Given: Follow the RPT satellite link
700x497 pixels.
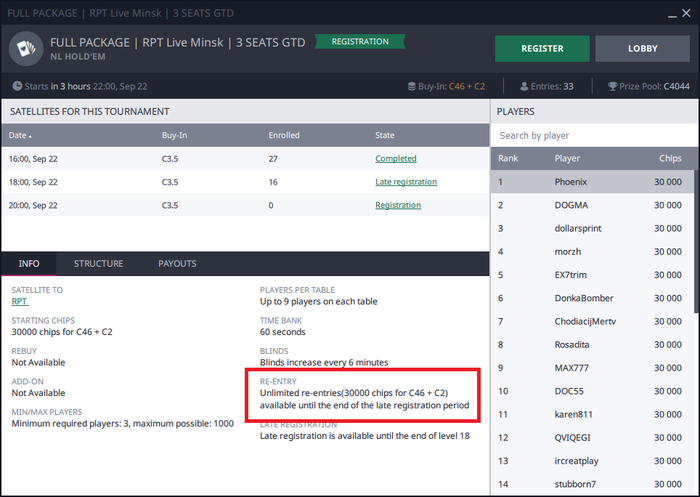Looking at the screenshot, I should pyautogui.click(x=20, y=301).
